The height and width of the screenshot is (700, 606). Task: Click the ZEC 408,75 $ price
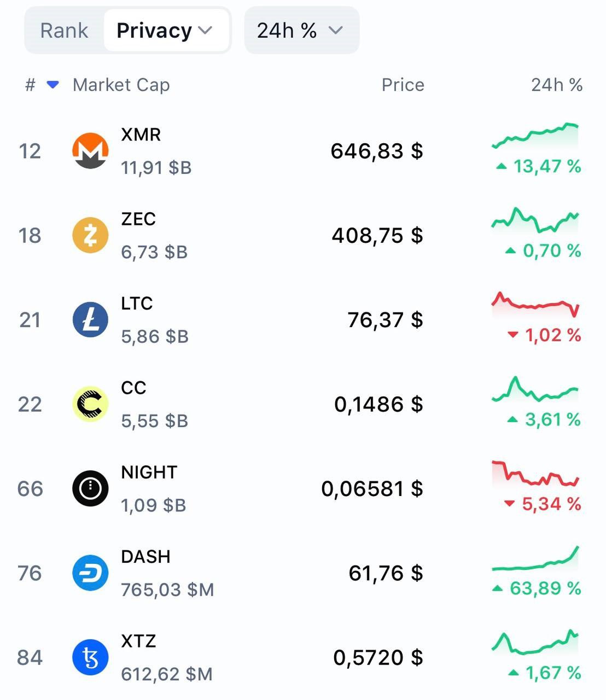click(x=377, y=235)
